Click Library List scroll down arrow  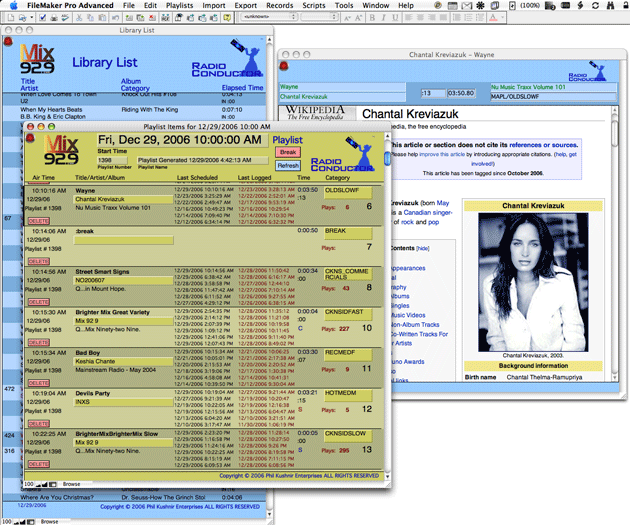pos(269,514)
